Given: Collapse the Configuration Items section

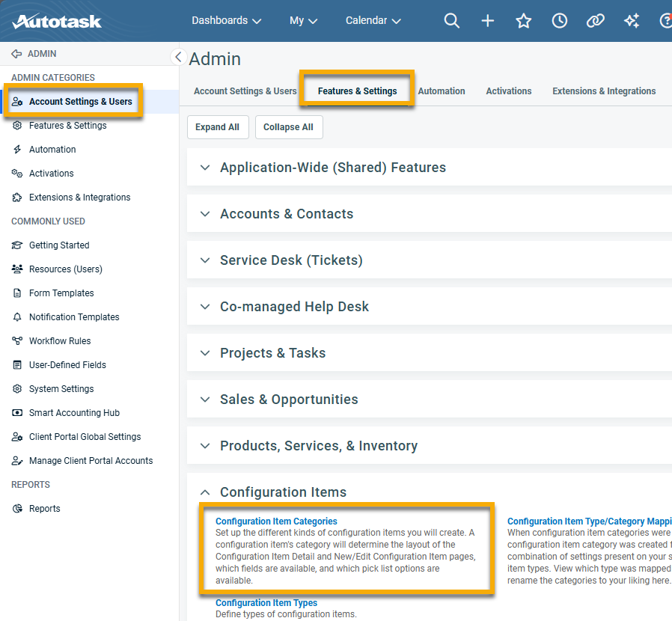Looking at the screenshot, I should pyautogui.click(x=205, y=492).
